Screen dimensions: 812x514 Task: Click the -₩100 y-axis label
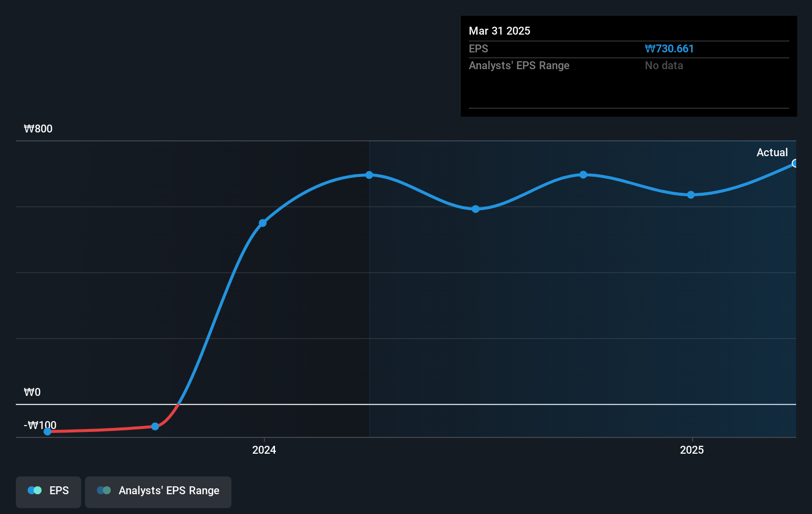pyautogui.click(x=40, y=425)
